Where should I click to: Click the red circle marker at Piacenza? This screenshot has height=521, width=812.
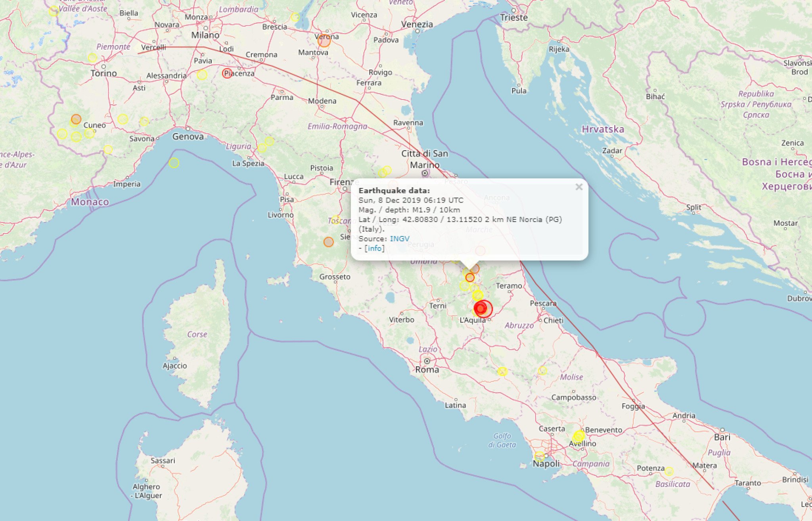(x=227, y=73)
